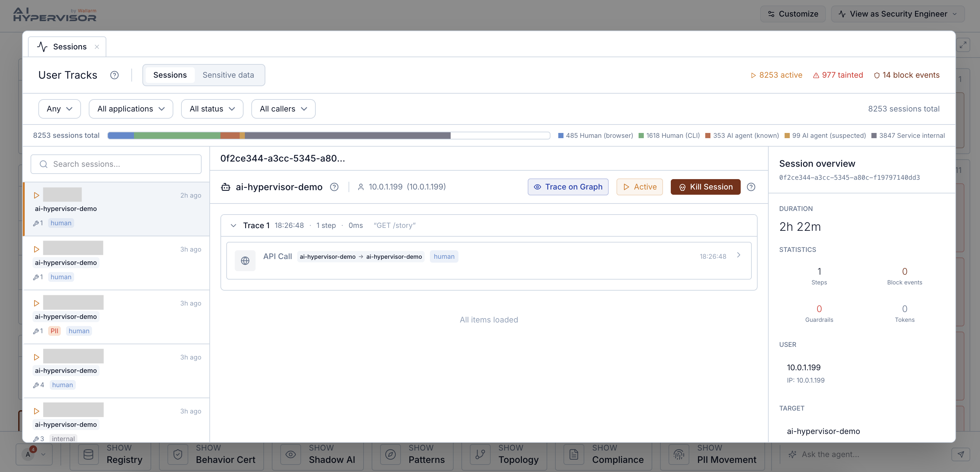
Task: Open the Any filter dropdown
Action: 60,109
